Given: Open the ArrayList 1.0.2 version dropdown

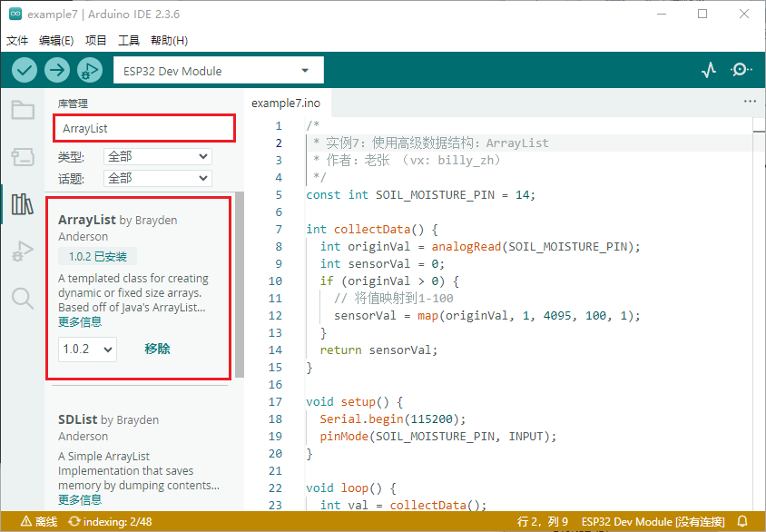Looking at the screenshot, I should pyautogui.click(x=87, y=350).
